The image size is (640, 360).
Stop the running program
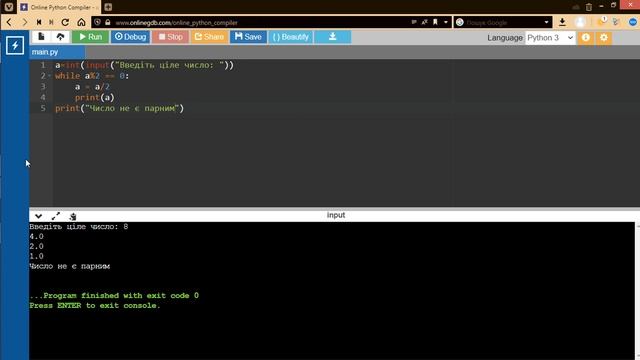[x=171, y=37]
